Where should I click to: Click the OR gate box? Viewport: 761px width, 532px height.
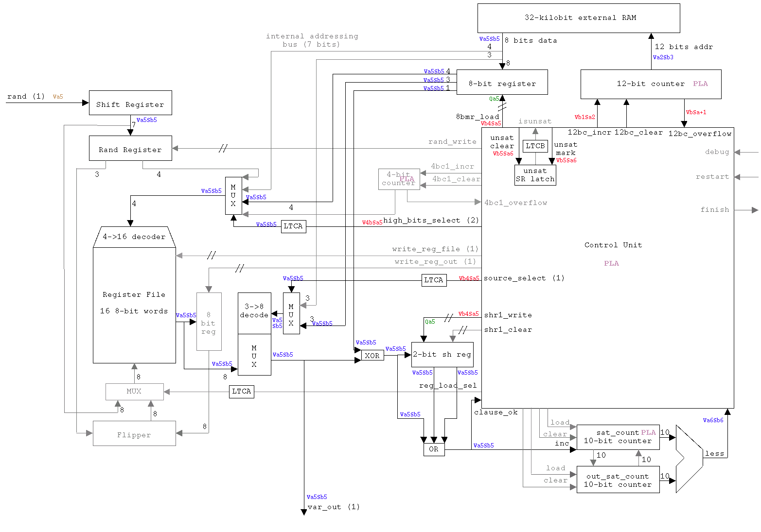(x=434, y=449)
